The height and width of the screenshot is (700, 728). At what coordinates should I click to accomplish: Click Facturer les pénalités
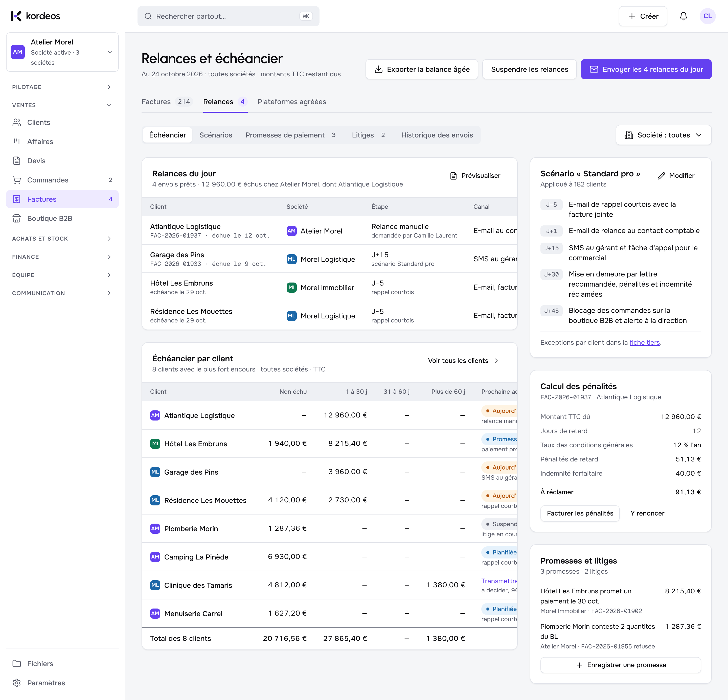(x=580, y=513)
